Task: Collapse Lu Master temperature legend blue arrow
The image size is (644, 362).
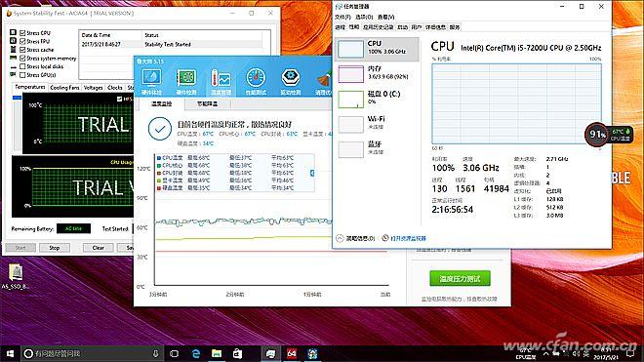Action: pos(312,173)
